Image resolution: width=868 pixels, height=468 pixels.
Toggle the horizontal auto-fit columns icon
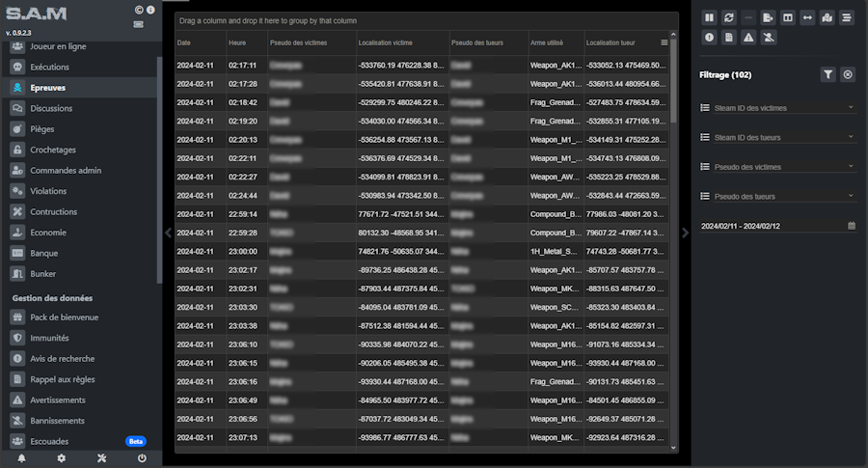point(808,17)
